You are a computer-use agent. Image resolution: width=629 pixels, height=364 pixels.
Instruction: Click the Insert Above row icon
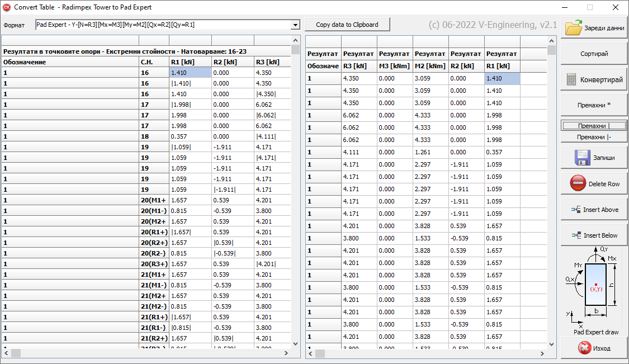coord(576,210)
